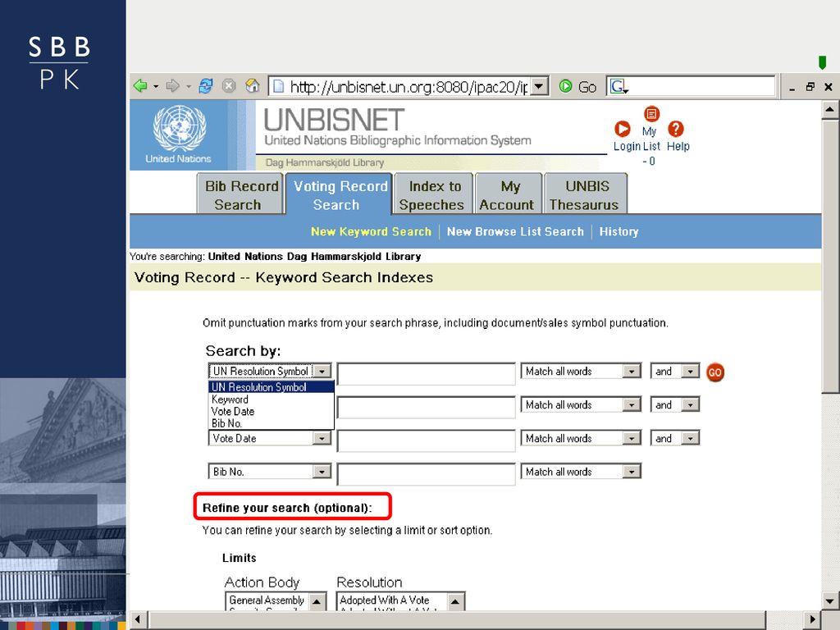Switch to Bib Record Search tab
840x630 pixels.
click(x=240, y=195)
